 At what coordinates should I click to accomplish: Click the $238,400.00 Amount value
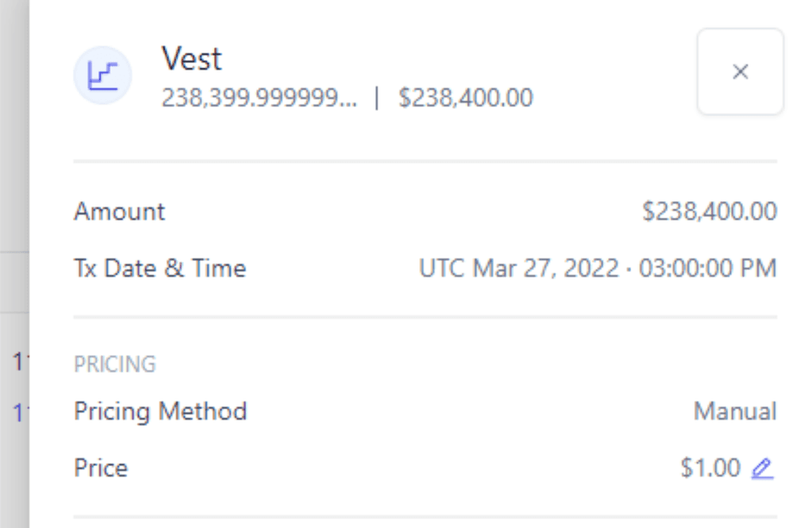pos(709,212)
